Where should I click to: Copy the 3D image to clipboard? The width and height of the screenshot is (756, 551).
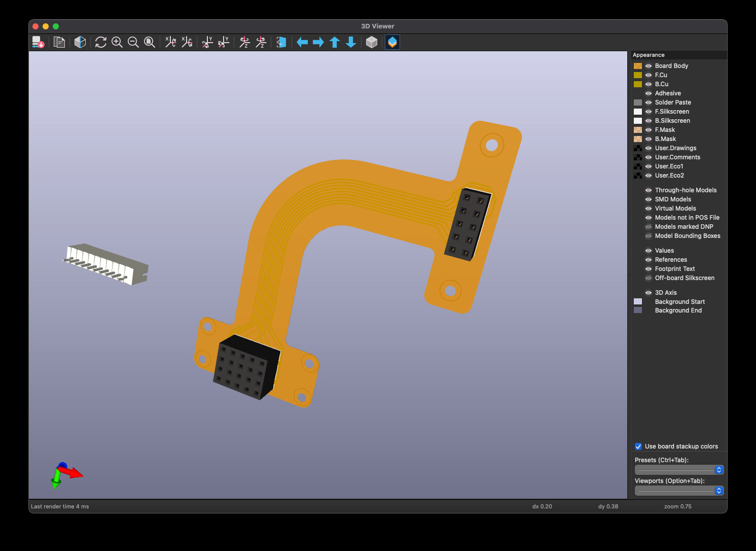pyautogui.click(x=59, y=42)
